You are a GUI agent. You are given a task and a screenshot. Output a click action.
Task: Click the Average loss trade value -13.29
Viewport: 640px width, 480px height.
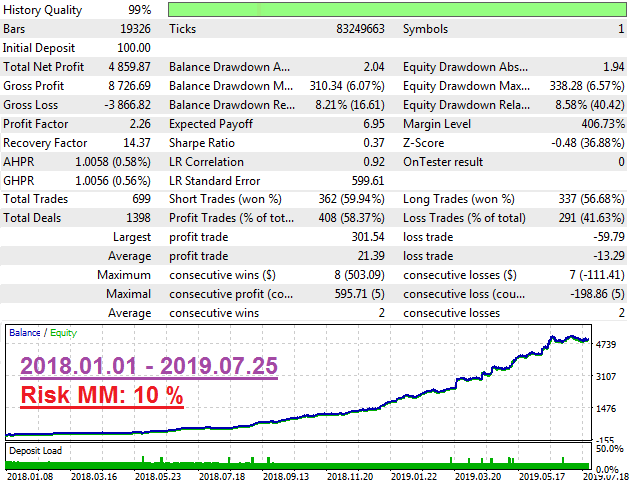(x=609, y=256)
